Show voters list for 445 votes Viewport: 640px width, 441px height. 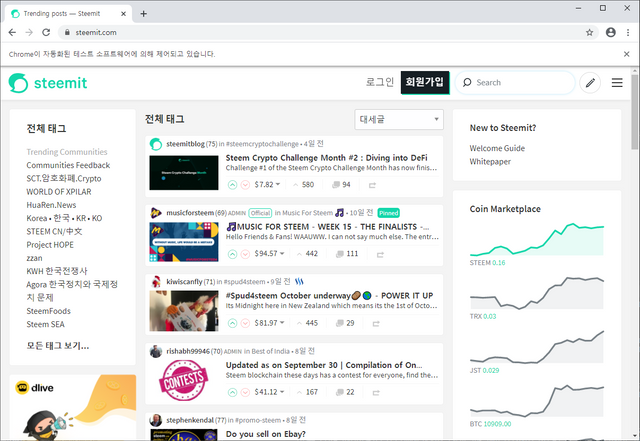(x=307, y=323)
